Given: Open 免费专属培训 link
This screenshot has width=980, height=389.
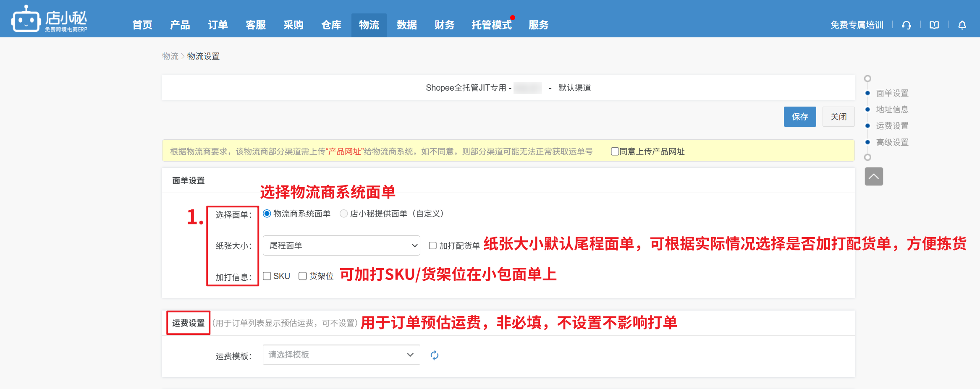Looking at the screenshot, I should pyautogui.click(x=857, y=25).
